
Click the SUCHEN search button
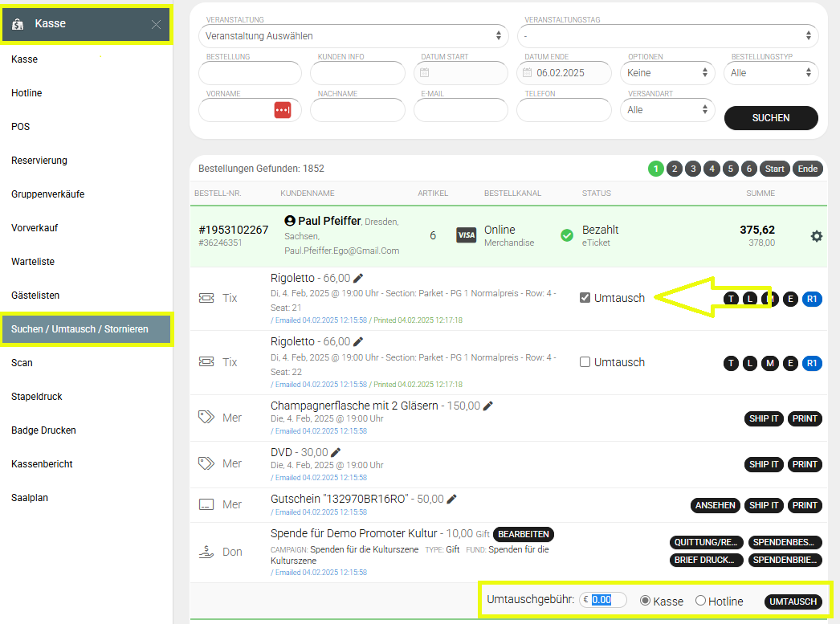pyautogui.click(x=770, y=118)
